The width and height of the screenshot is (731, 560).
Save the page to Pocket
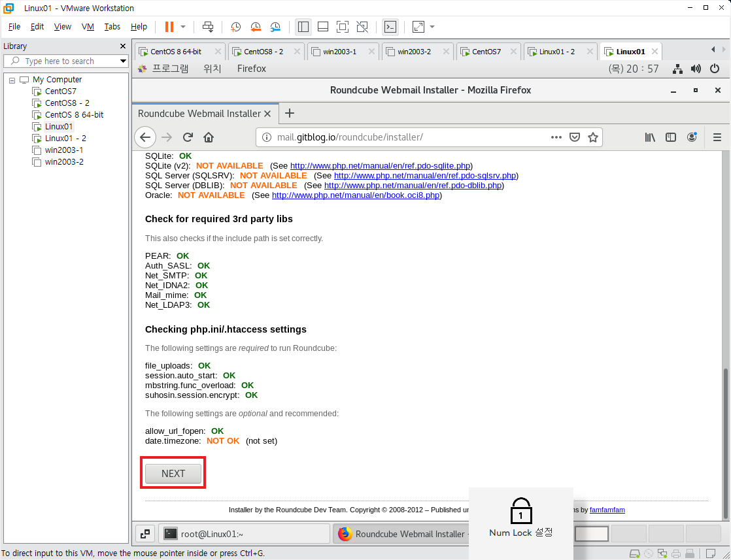point(575,137)
